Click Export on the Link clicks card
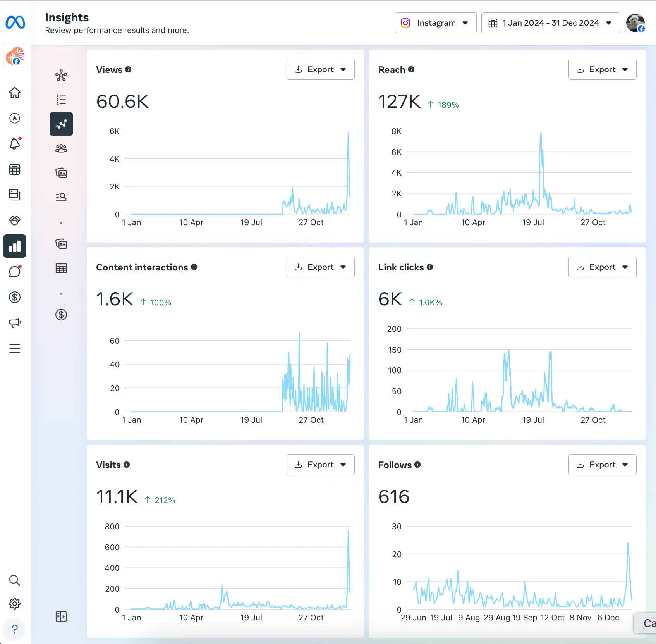Viewport: 656px width, 644px height. click(x=602, y=267)
